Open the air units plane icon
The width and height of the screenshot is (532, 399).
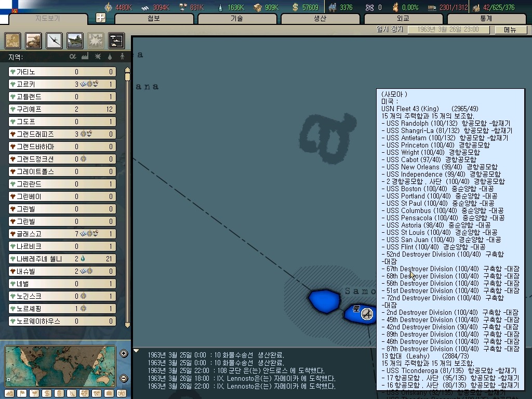54,41
